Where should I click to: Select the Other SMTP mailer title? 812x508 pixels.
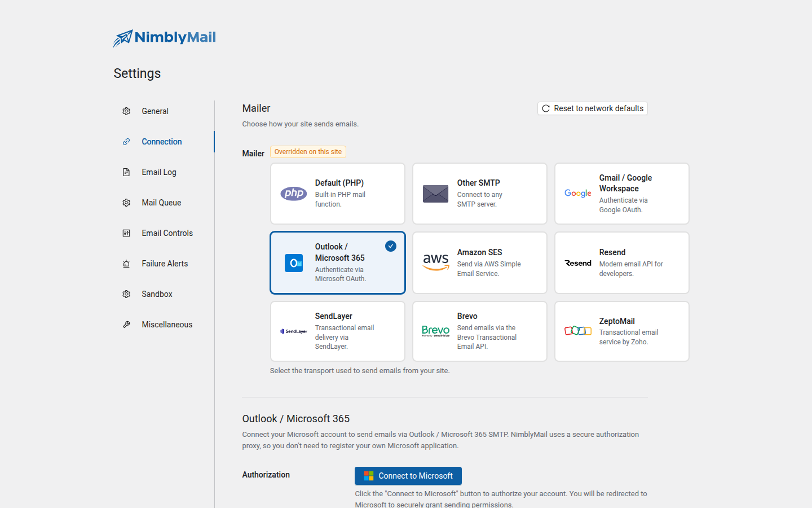pos(479,183)
